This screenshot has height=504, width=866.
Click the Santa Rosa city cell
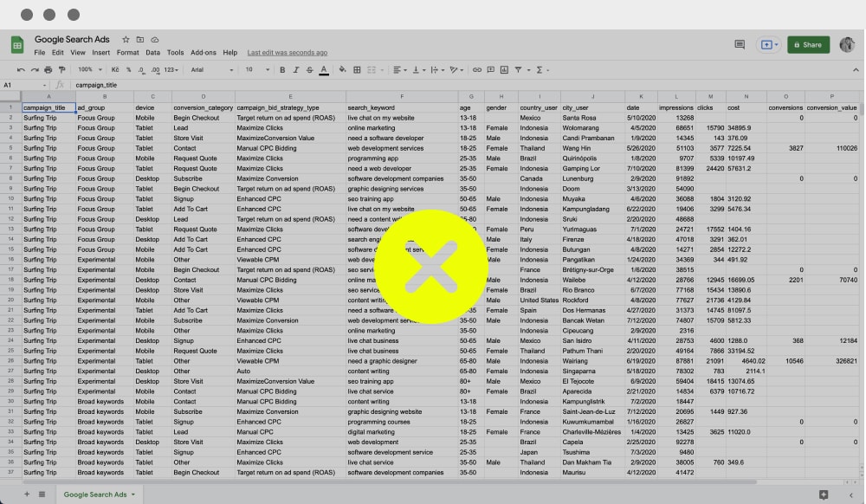(592, 118)
